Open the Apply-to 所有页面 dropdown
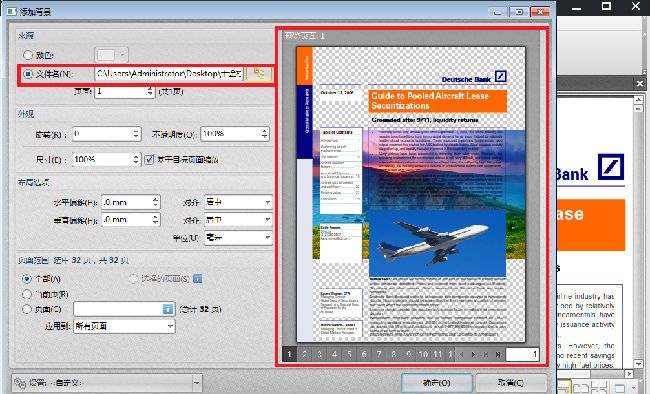Viewport: 650px width, 394px height. tap(124, 326)
